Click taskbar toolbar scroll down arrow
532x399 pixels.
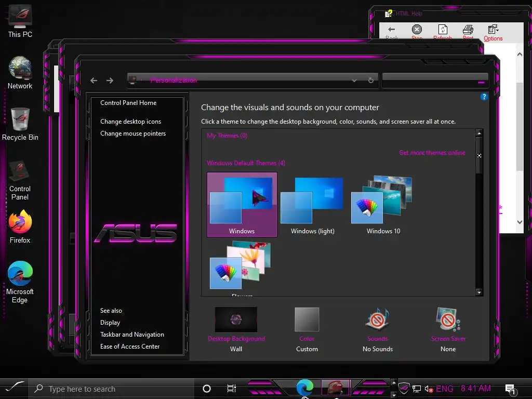[394, 395]
